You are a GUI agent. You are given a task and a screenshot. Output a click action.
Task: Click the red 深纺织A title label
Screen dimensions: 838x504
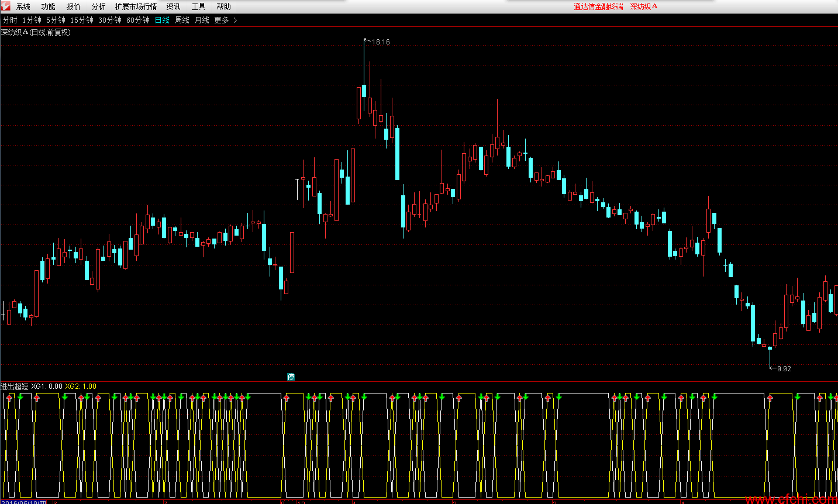point(643,6)
